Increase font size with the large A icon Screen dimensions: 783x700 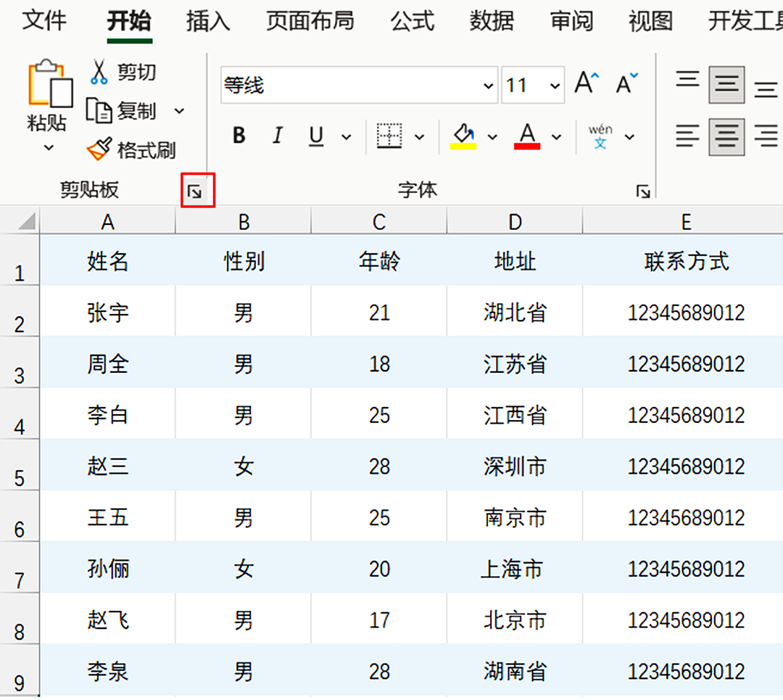(584, 82)
